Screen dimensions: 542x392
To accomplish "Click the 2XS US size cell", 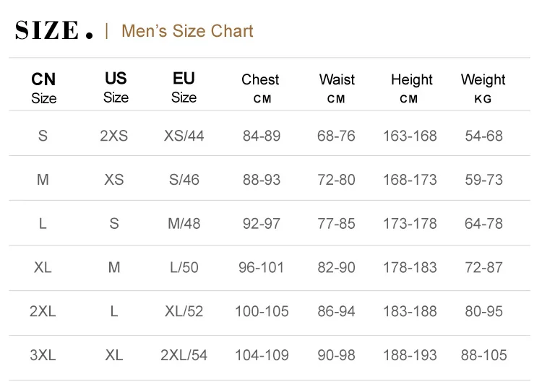I will (114, 135).
